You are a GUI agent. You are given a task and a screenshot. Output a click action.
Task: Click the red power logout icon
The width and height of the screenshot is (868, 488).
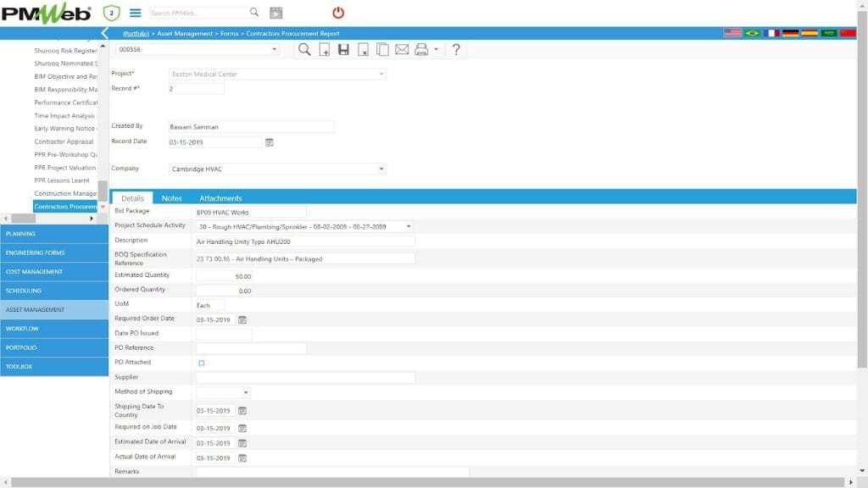click(x=338, y=12)
